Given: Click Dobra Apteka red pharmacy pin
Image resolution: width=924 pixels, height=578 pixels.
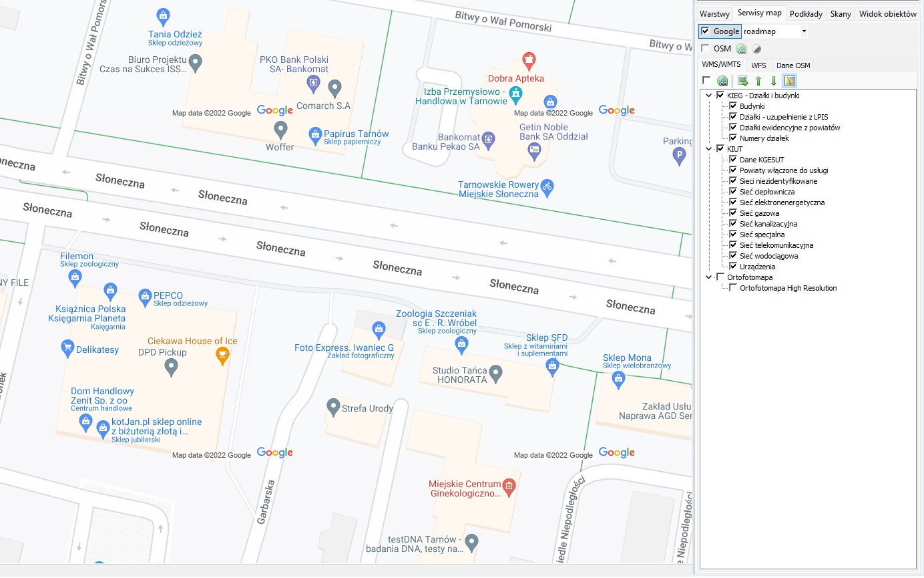Looking at the screenshot, I should click(x=529, y=61).
